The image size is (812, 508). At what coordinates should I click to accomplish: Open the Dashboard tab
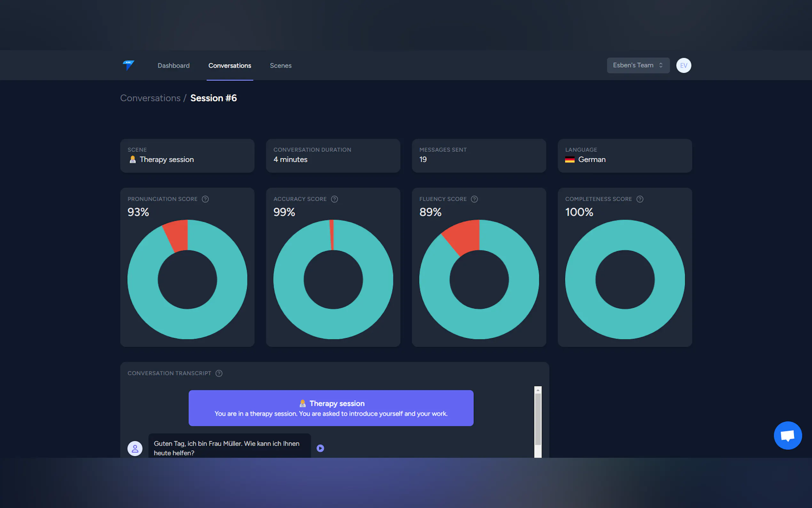(174, 66)
